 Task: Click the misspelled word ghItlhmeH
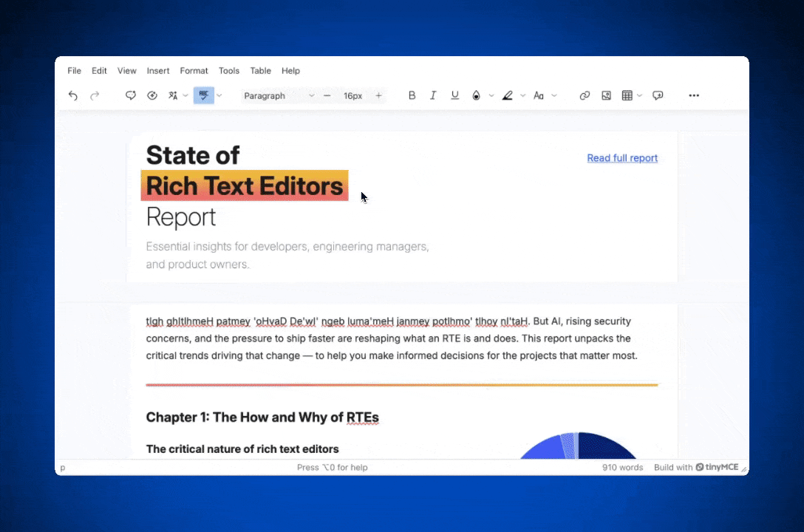(x=190, y=321)
